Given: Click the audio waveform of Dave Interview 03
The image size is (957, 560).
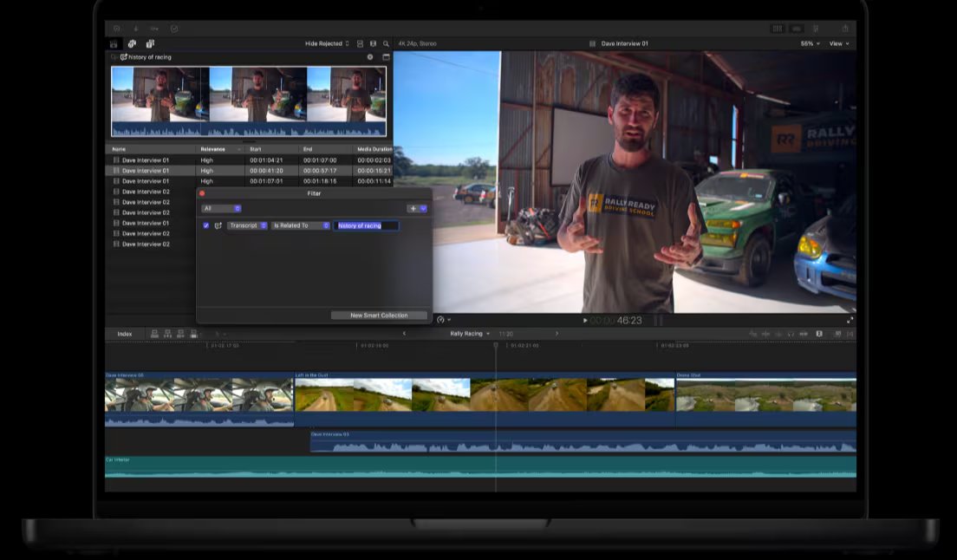Looking at the screenshot, I should 520,444.
